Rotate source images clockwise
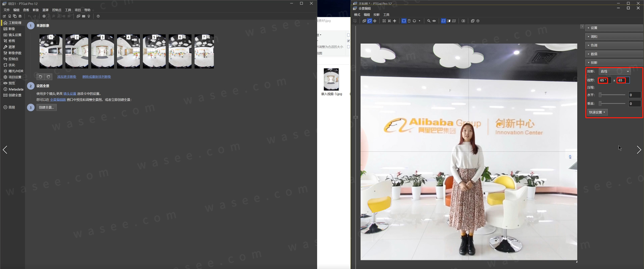 coord(48,77)
